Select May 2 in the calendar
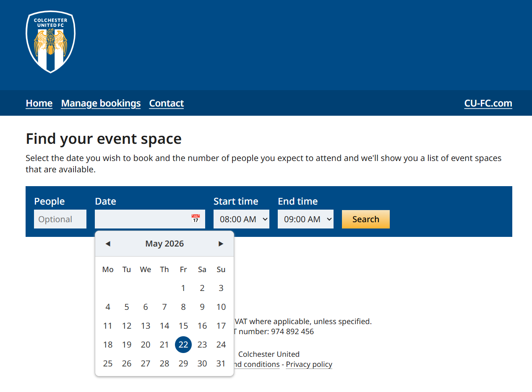This screenshot has width=532, height=392. [202, 288]
